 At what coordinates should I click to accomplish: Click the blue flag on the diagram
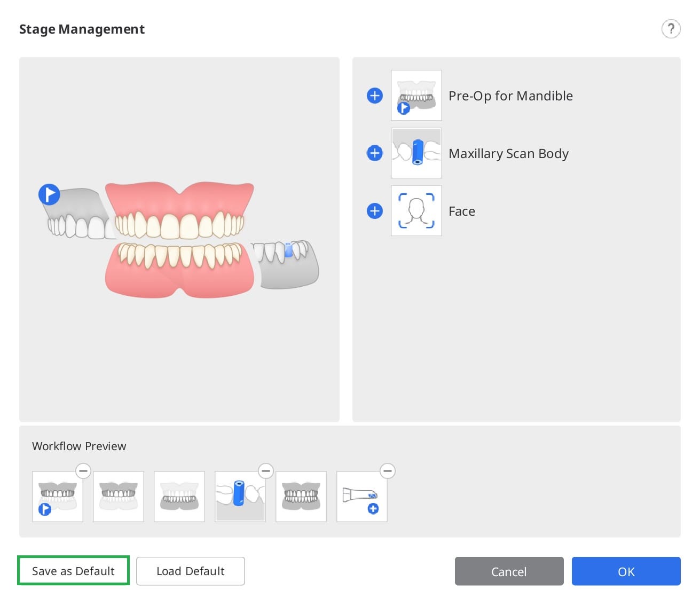(49, 194)
